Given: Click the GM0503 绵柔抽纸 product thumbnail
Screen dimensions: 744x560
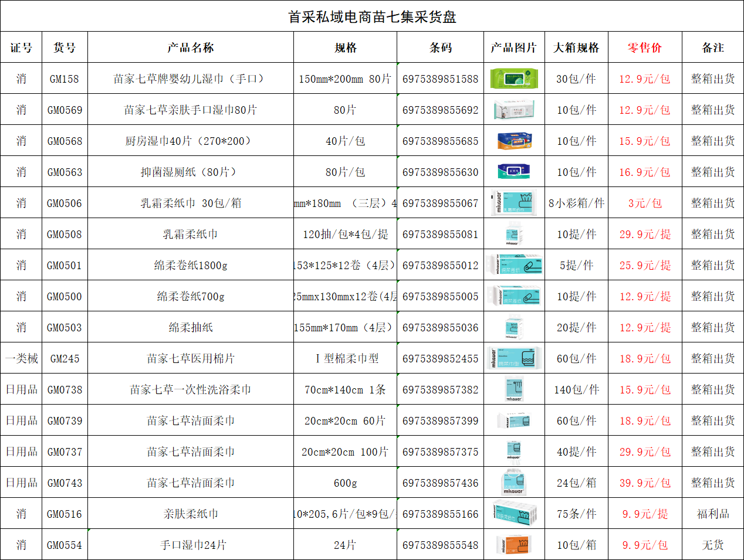Looking at the screenshot, I should click(x=514, y=327).
